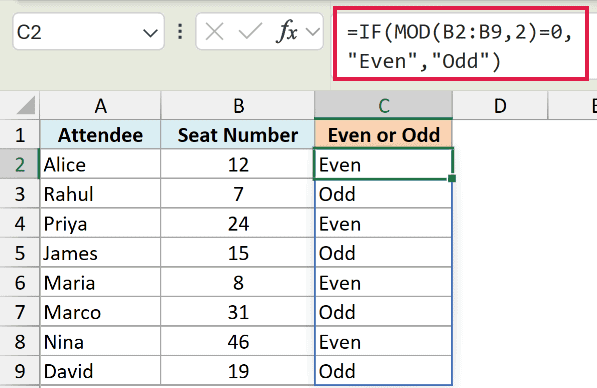Select column B header

pos(238,105)
